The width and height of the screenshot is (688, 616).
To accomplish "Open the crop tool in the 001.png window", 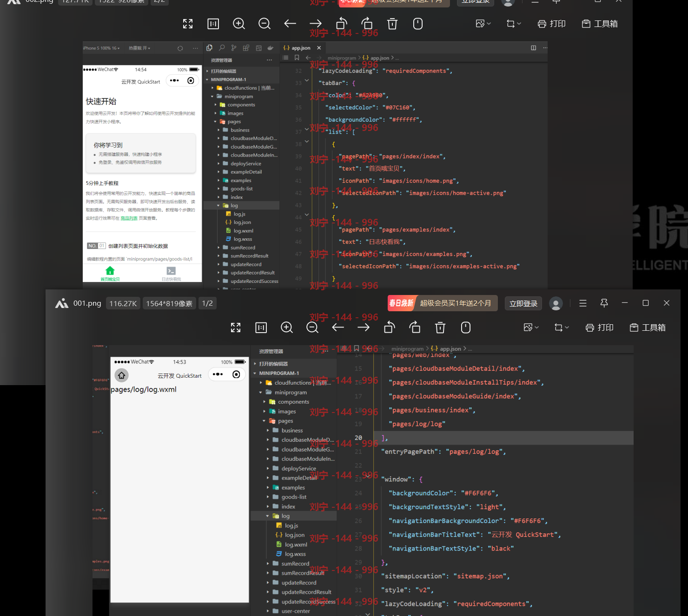I will [559, 328].
